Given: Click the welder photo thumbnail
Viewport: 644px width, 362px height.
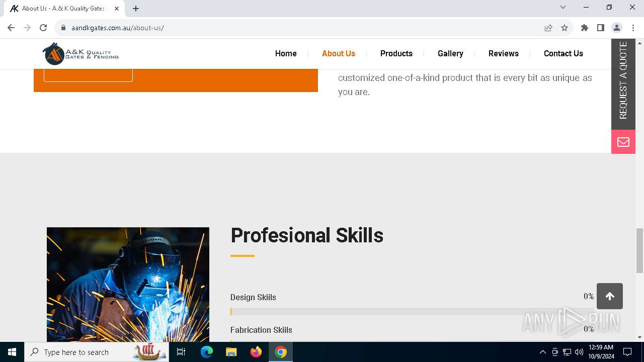Looking at the screenshot, I should (x=128, y=285).
